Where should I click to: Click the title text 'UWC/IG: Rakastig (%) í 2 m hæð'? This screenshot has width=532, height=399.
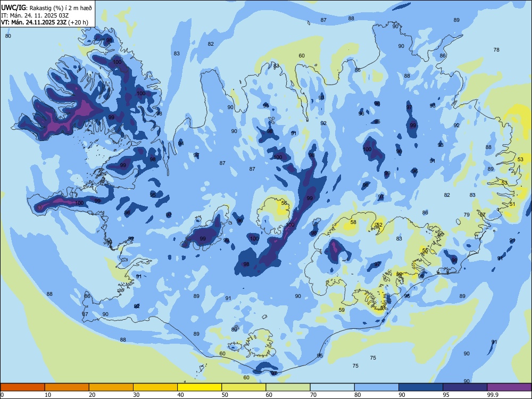point(46,7)
